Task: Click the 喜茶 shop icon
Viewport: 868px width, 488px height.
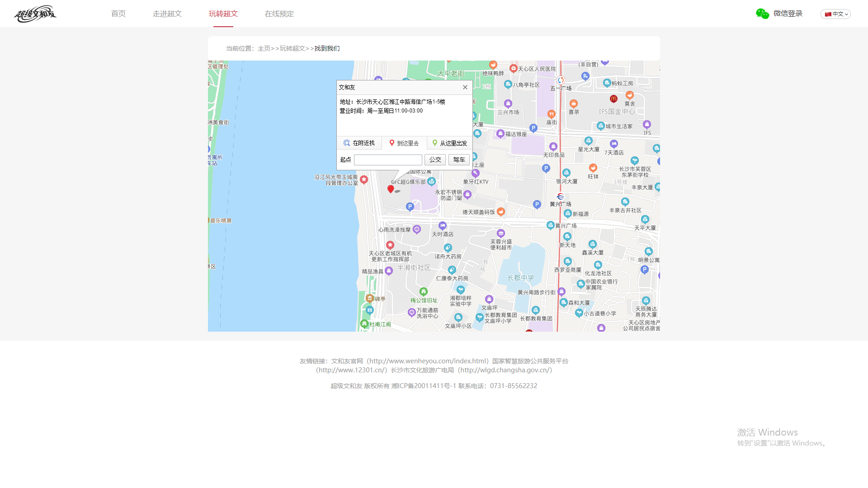Action: point(574,103)
